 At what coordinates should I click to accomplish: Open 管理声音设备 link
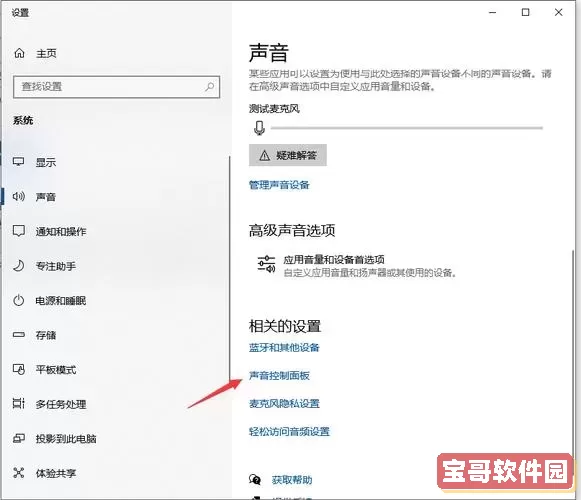click(x=279, y=185)
